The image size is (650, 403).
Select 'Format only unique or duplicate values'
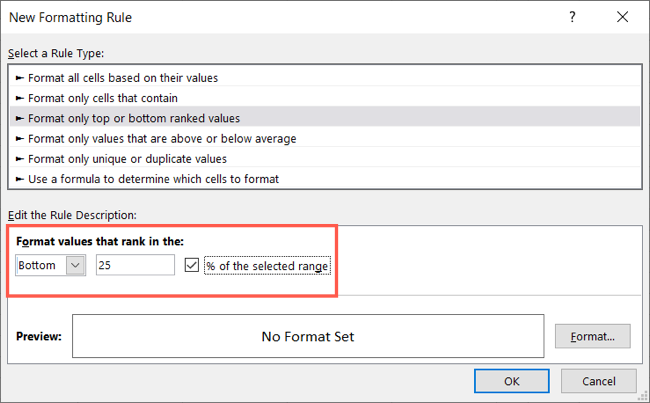click(x=126, y=158)
